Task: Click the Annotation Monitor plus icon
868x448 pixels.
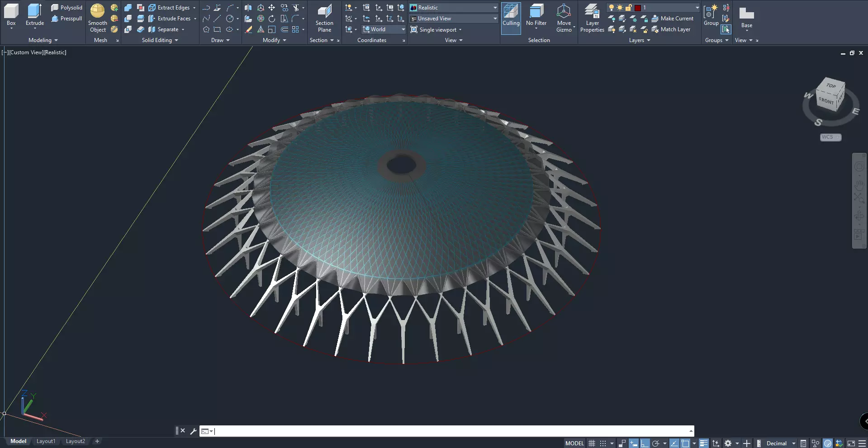Action: [747, 443]
